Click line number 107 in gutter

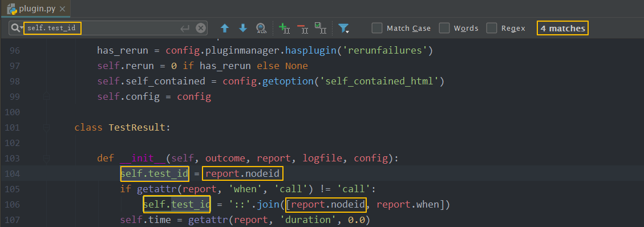click(13, 220)
